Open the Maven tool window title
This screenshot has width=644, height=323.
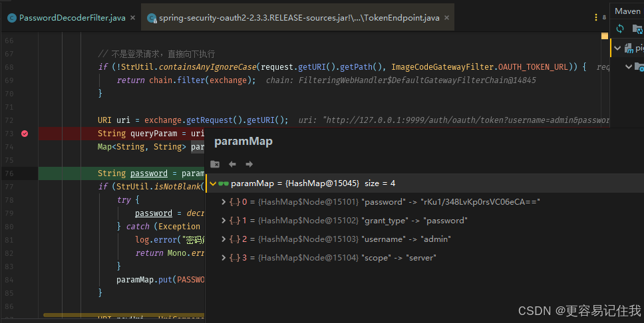[x=627, y=11]
